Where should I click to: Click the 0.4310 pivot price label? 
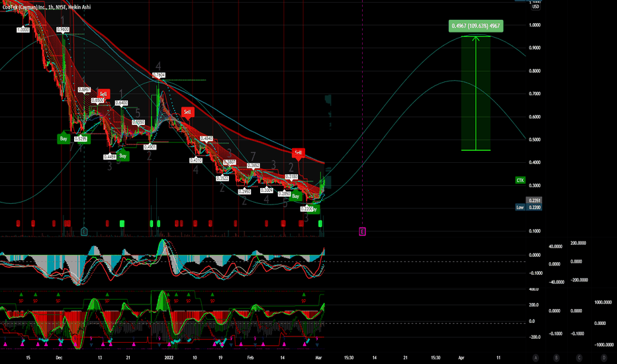click(x=195, y=160)
